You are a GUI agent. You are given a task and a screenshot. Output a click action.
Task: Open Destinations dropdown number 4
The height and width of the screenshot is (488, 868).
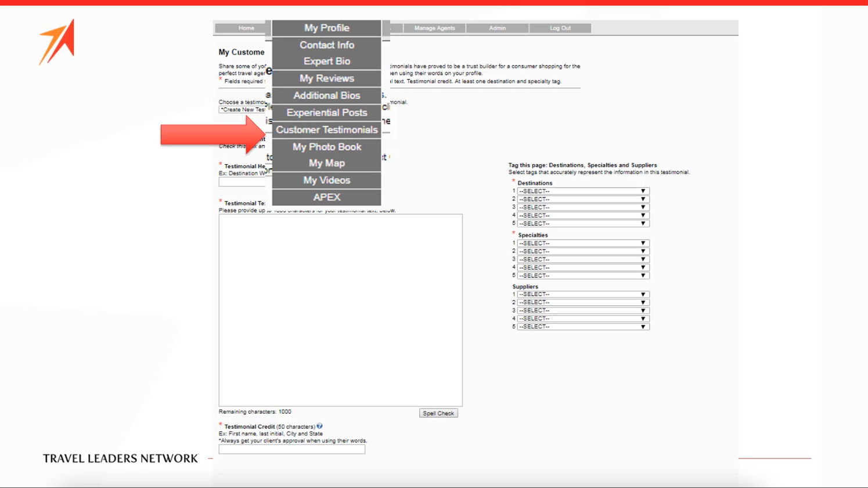583,215
